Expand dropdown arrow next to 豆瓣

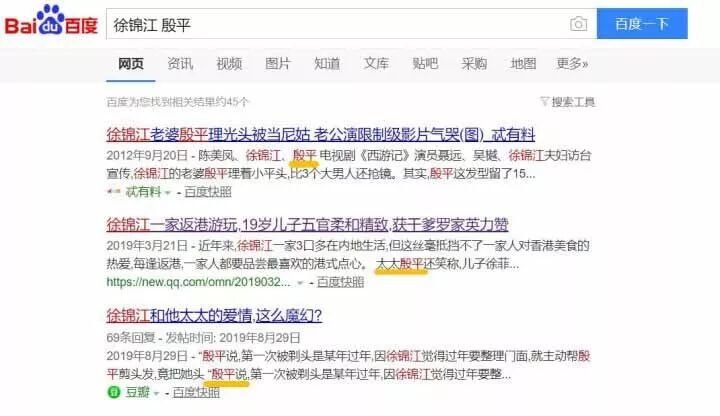pyautogui.click(x=156, y=394)
